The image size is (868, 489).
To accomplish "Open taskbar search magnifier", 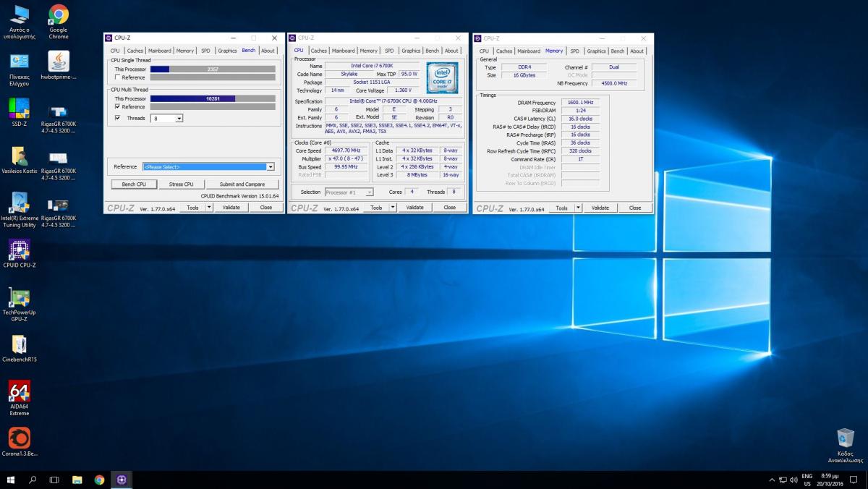I will 33,480.
